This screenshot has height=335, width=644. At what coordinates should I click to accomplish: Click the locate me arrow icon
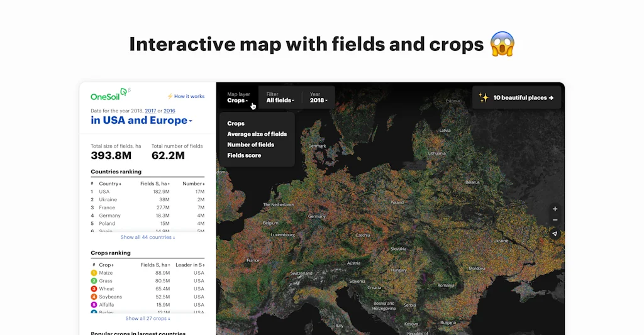(555, 234)
